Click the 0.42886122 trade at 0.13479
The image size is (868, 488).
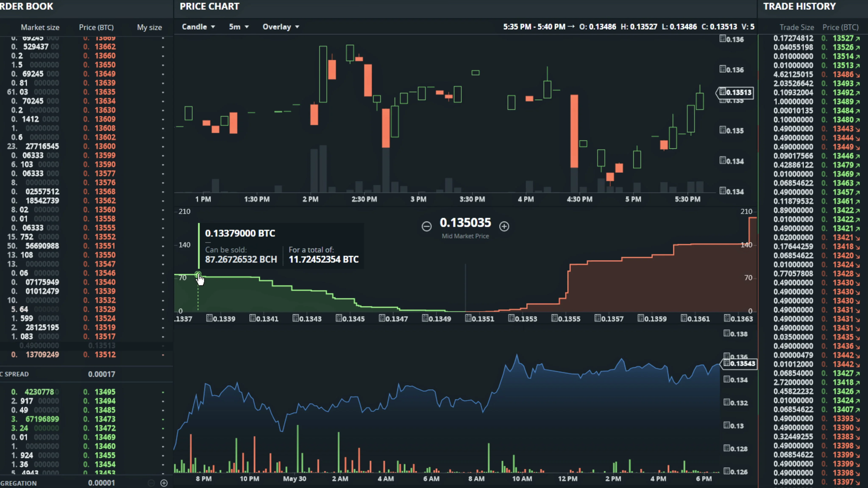(x=813, y=165)
